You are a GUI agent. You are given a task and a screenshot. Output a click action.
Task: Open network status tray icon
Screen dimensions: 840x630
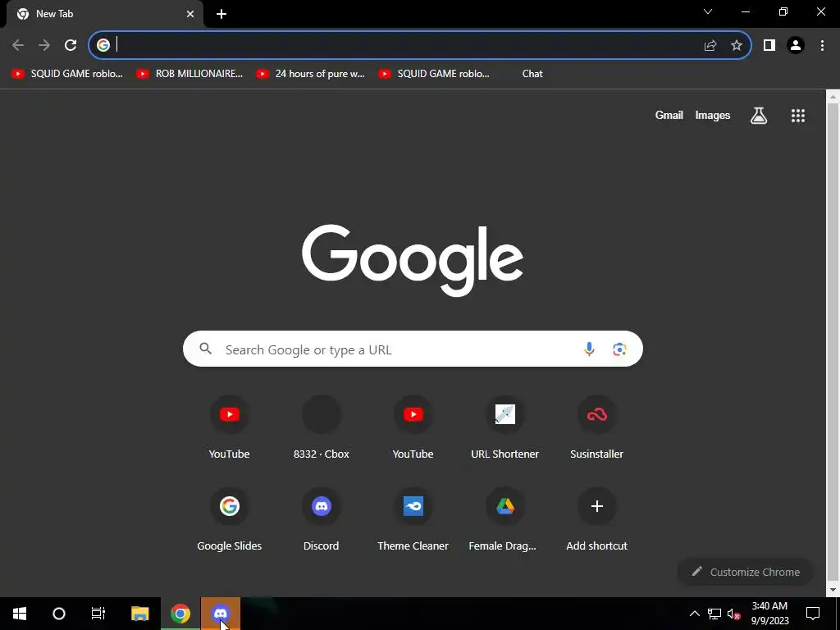click(714, 614)
